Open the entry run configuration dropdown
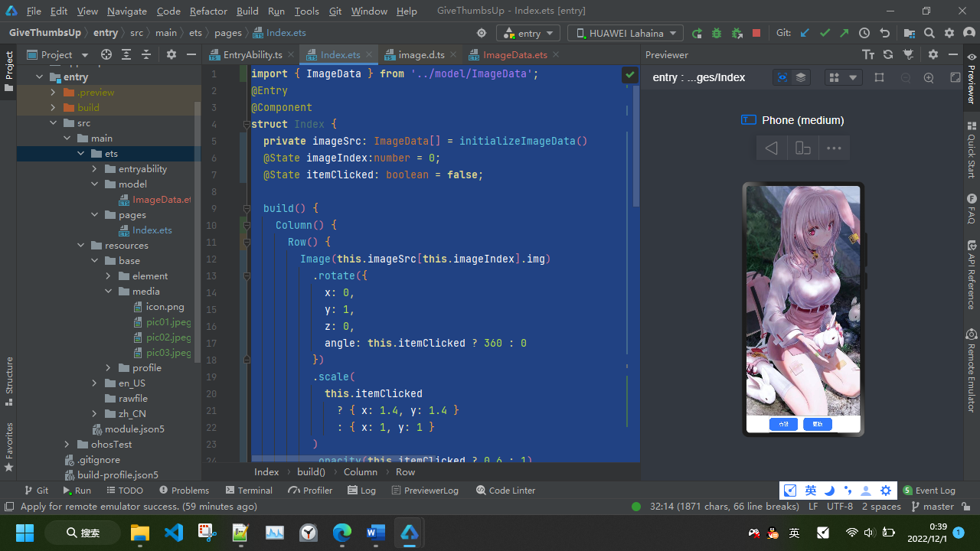The width and height of the screenshot is (980, 551). click(x=528, y=33)
